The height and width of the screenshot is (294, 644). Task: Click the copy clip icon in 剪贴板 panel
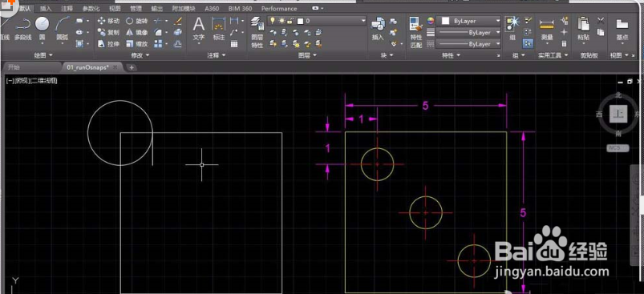[601, 32]
